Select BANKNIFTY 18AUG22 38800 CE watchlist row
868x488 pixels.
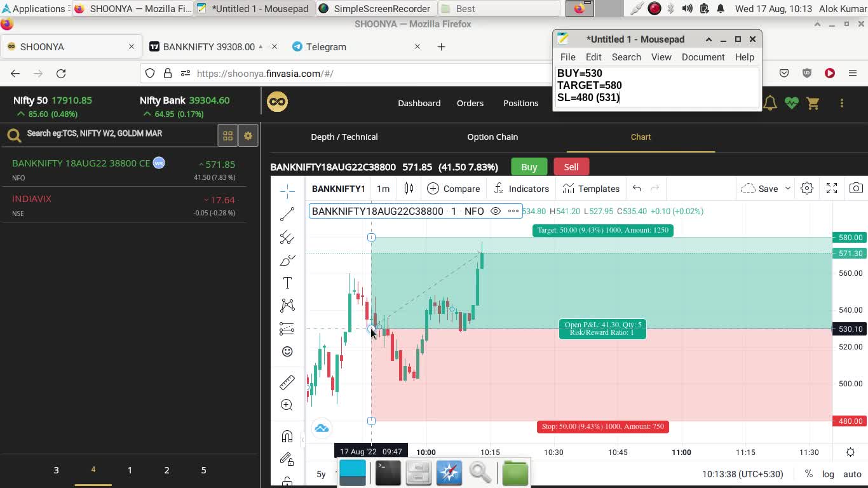pos(124,170)
